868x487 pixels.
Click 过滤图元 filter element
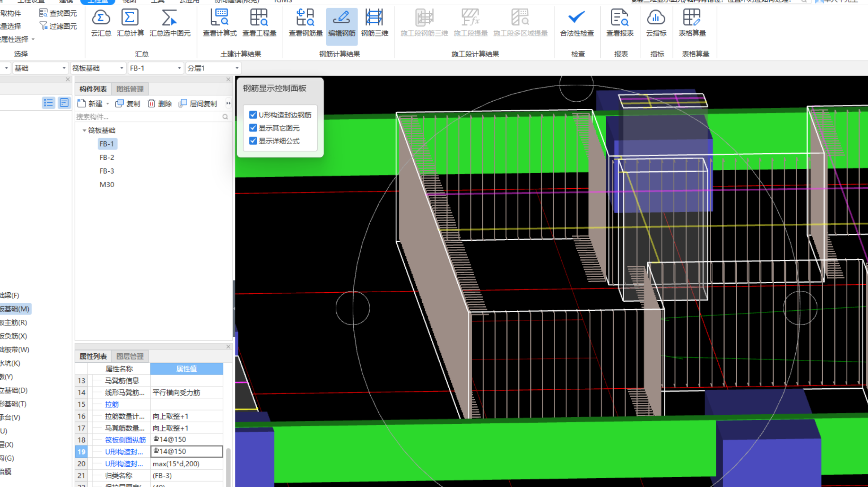click(58, 26)
